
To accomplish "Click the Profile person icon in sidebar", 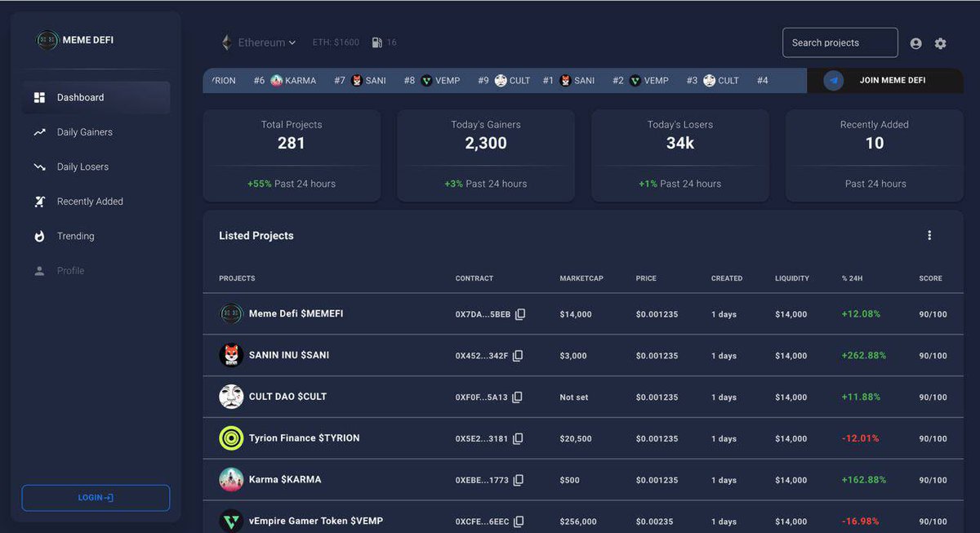I will pyautogui.click(x=39, y=271).
